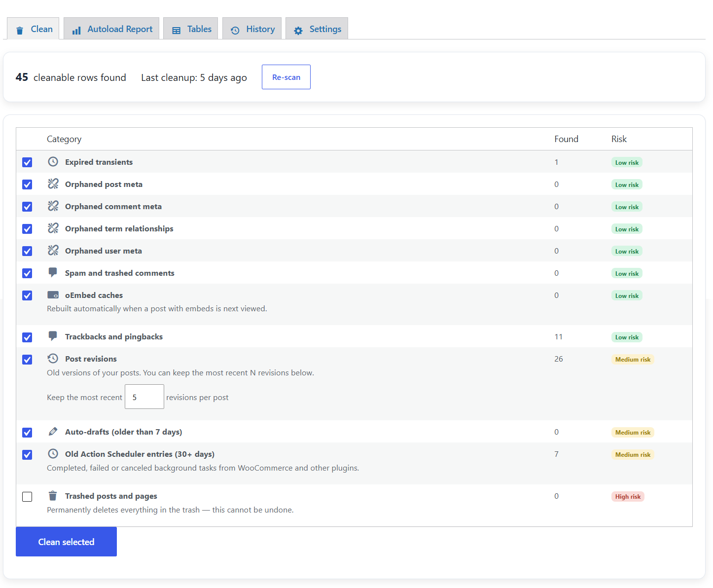Uncheck the Orphaned term relationships checkbox
This screenshot has height=588, width=713.
pos(27,229)
